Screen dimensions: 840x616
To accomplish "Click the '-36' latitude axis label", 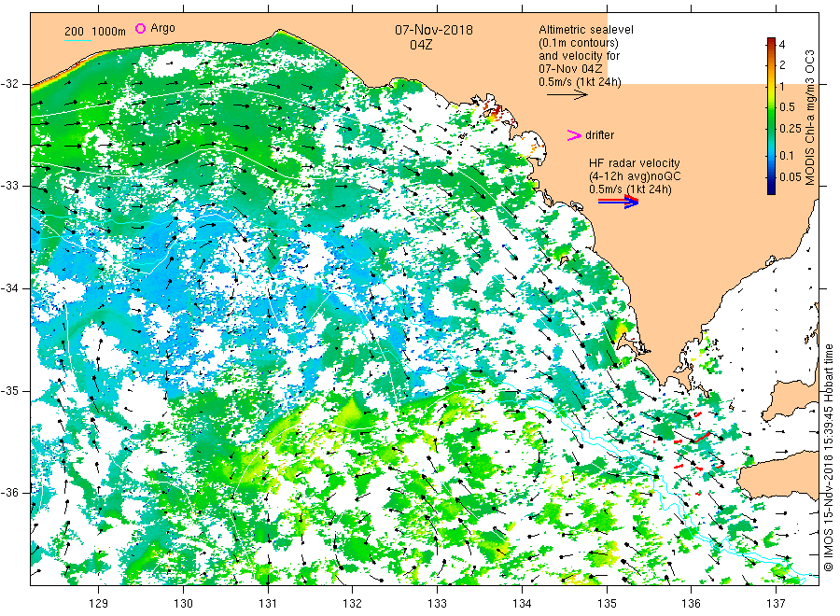I will click(9, 492).
